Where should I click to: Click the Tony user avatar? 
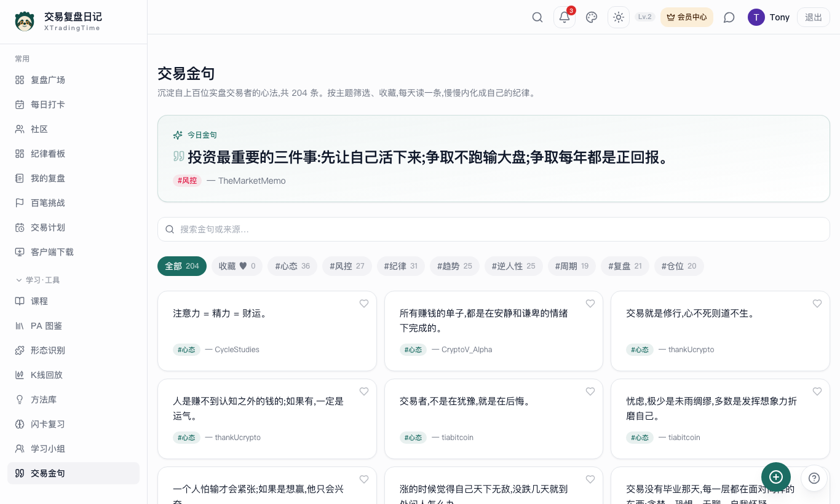click(x=756, y=17)
